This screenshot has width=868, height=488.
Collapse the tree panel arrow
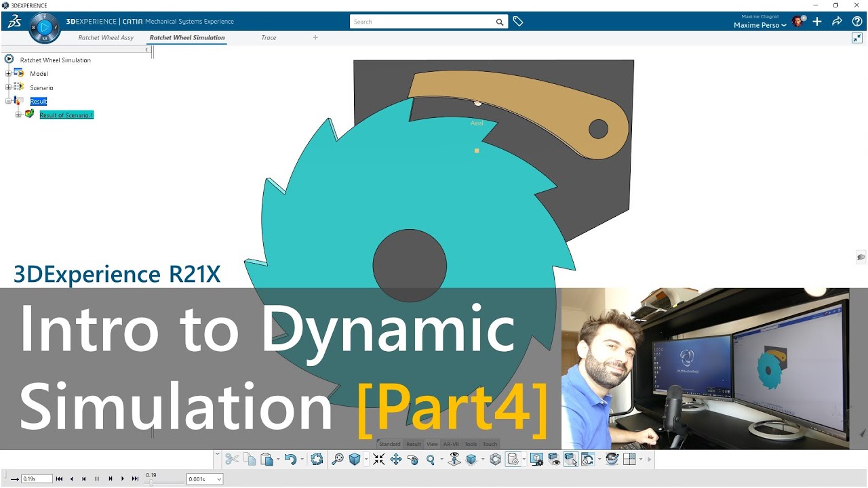(147, 49)
